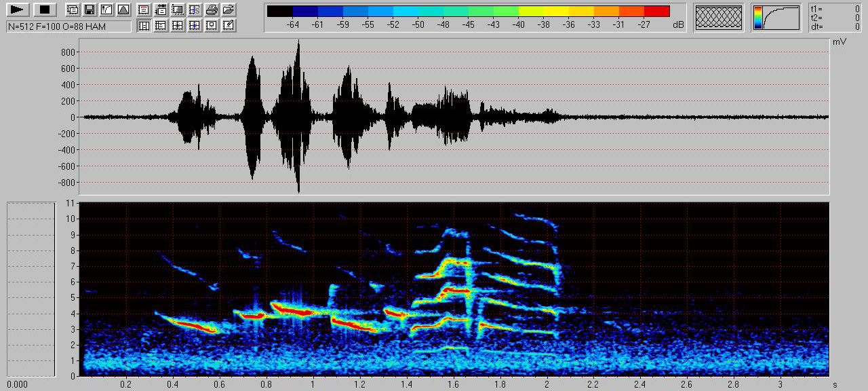
Task: Click the red -27 dB color on the scale
Action: pos(656,11)
